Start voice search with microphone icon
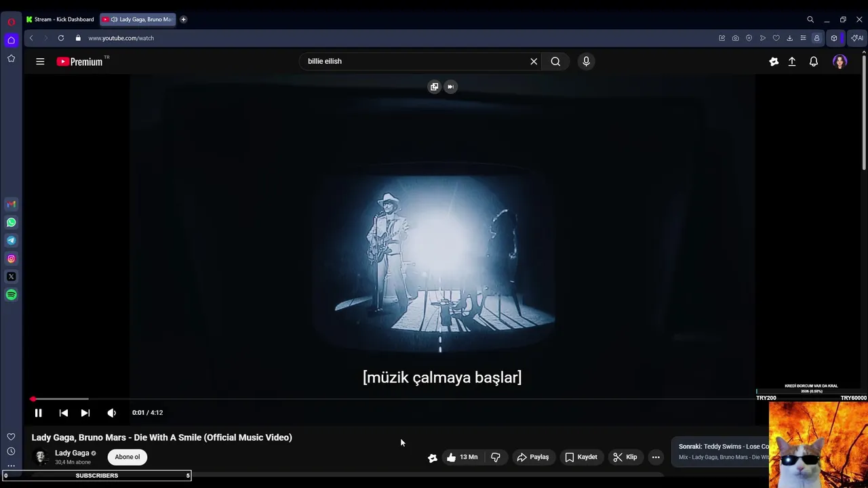The image size is (868, 488). point(586,62)
